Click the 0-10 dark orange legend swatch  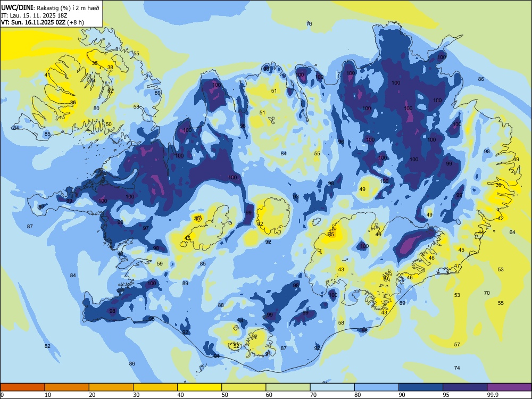[x=22, y=387]
